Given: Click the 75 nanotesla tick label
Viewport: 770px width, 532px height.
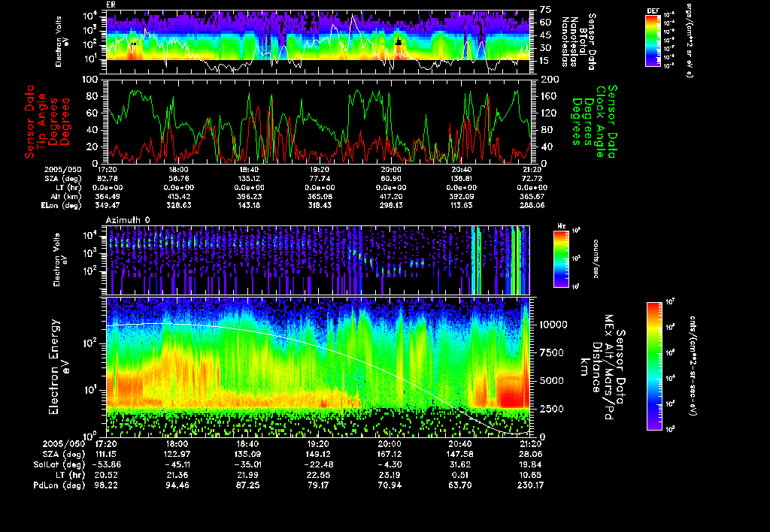Looking at the screenshot, I should [545, 9].
